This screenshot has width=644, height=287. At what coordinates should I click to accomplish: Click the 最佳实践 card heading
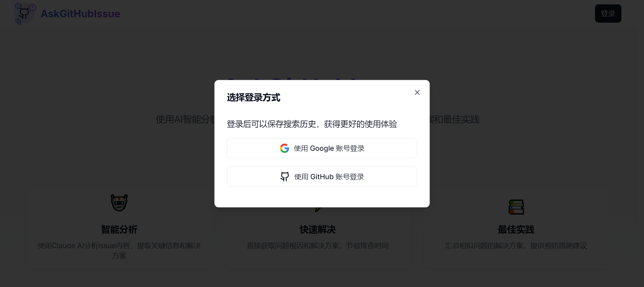coord(516,230)
